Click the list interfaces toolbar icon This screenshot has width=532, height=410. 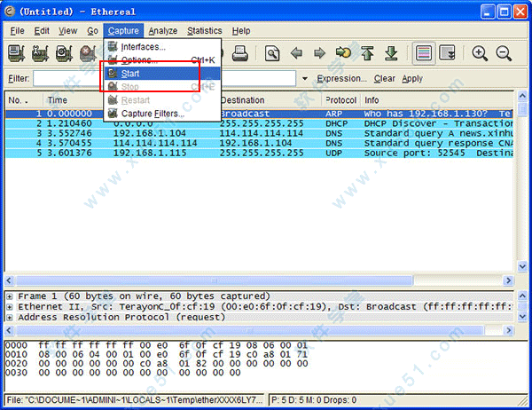(x=16, y=53)
